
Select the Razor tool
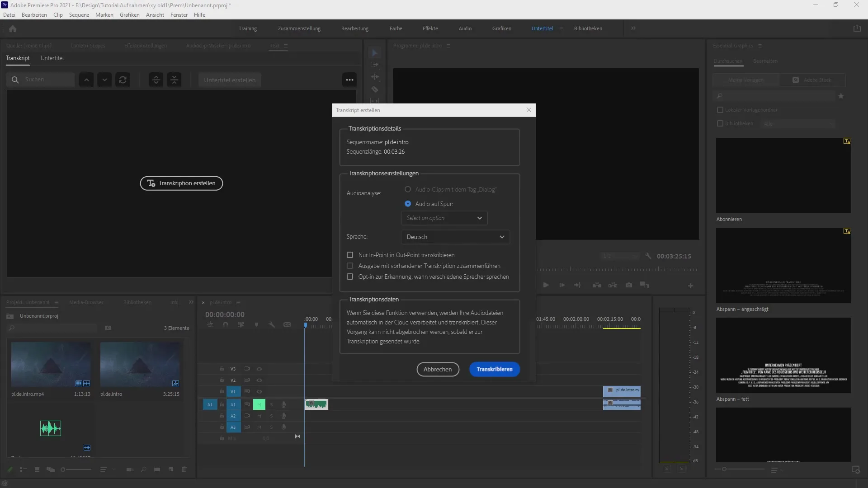375,89
